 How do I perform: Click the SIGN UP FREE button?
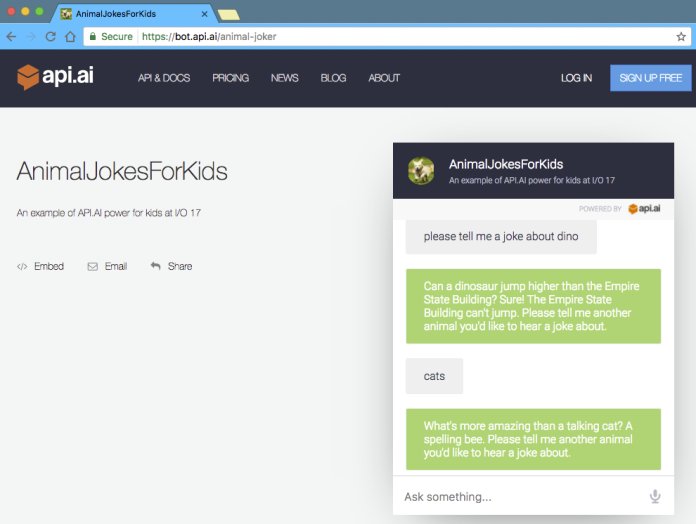[650, 78]
